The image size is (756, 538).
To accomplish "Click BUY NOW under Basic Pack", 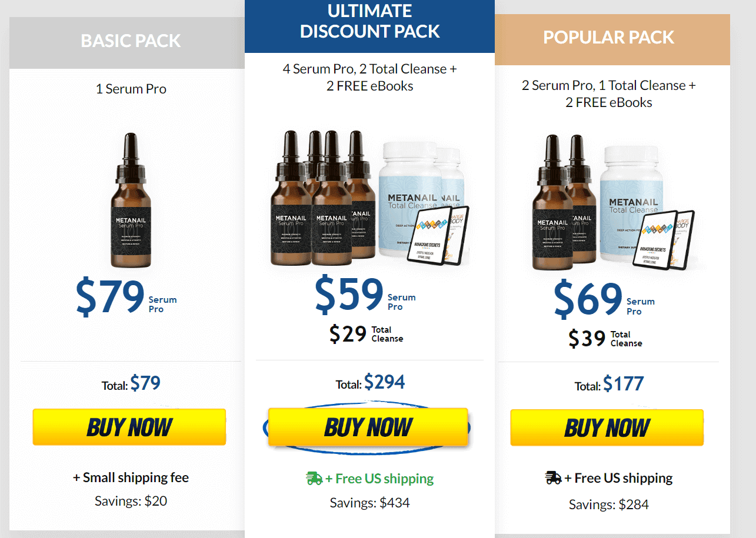I will pos(129,427).
